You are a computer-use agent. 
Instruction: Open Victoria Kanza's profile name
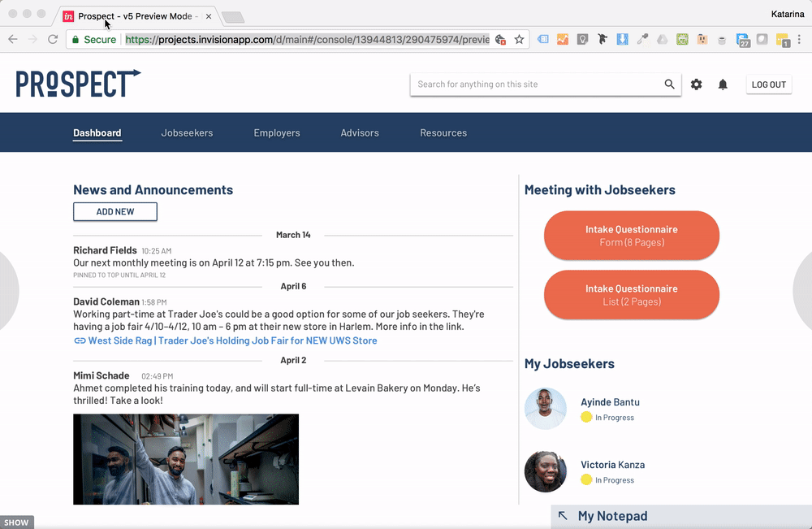(x=612, y=465)
